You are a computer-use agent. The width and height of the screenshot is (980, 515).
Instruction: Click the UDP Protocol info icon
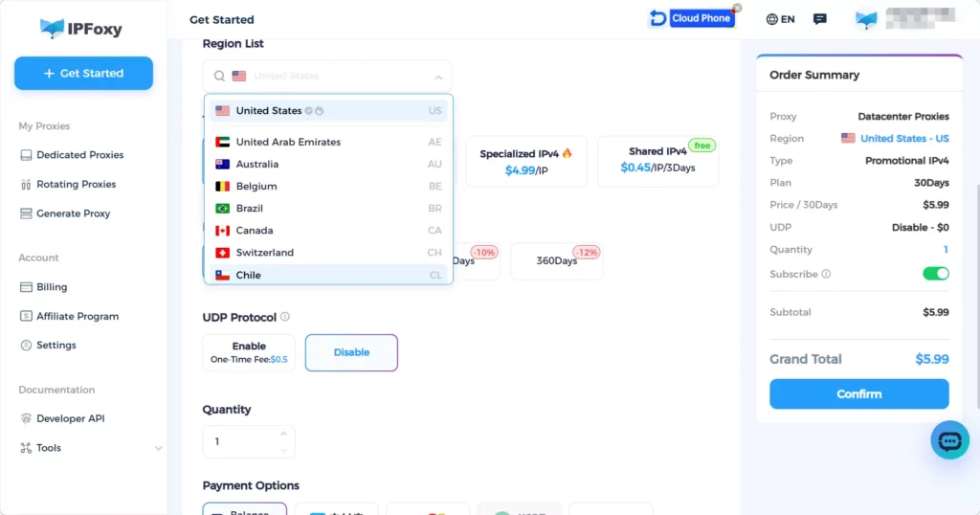point(285,317)
